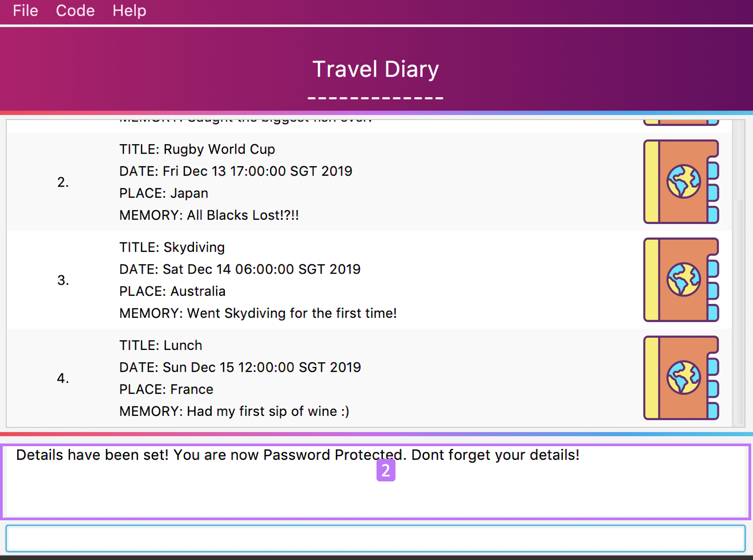Select 'DATE: Sun Dec 15 12:00:00 SGT 2019' line
This screenshot has width=753, height=560.
pyautogui.click(x=240, y=367)
